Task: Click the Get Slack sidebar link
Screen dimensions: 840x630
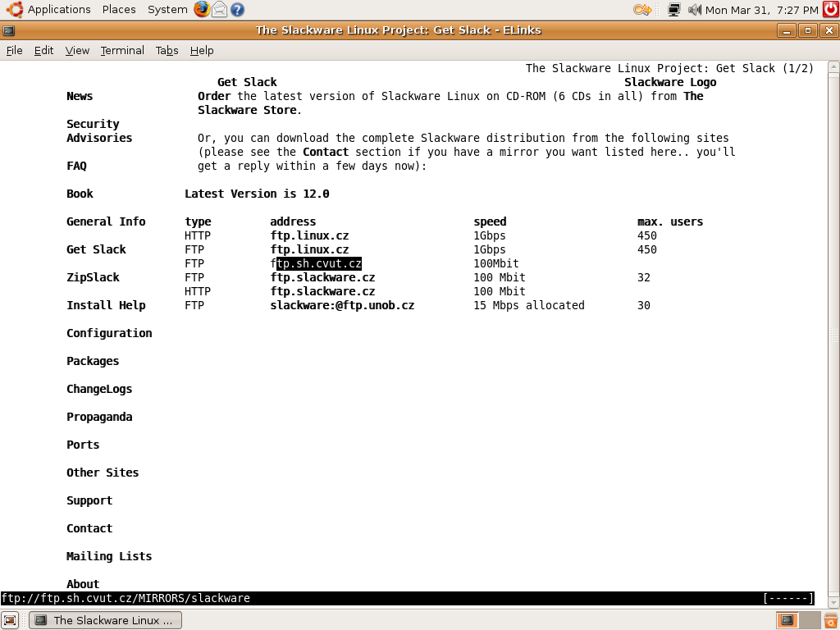Action: pyautogui.click(x=97, y=249)
